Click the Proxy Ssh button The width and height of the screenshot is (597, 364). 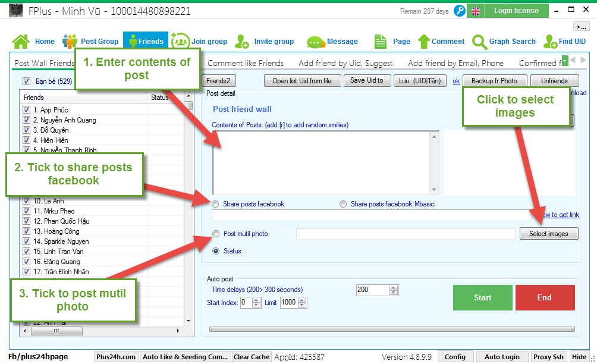pyautogui.click(x=548, y=357)
